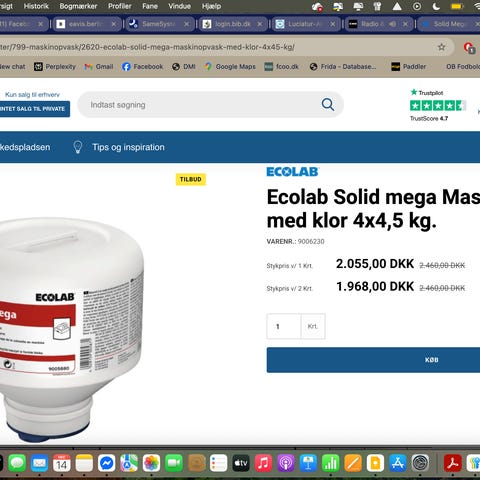Open the Bogmærker menu

click(78, 6)
